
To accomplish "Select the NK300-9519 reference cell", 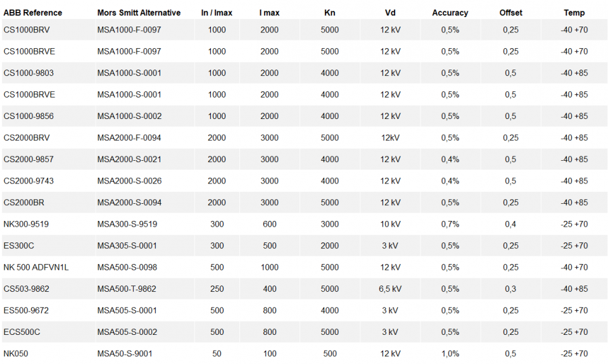I will tap(26, 224).
